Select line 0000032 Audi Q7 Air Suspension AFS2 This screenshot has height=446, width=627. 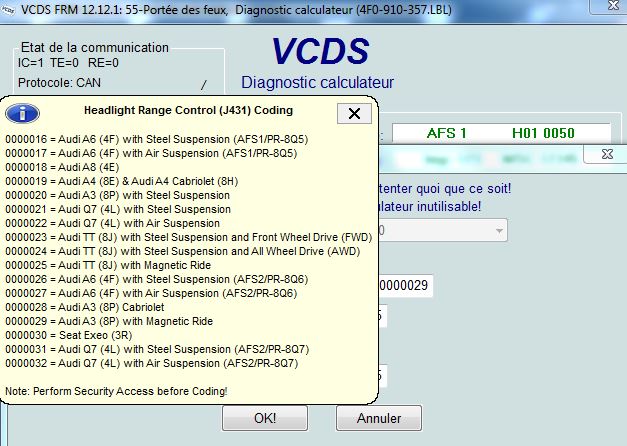152,363
